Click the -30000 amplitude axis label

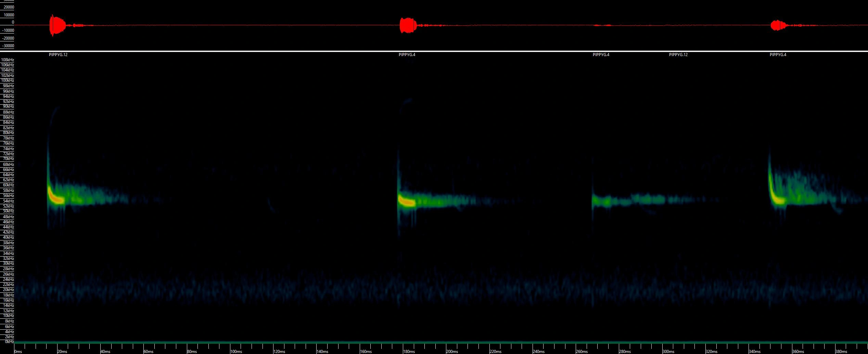coord(8,46)
